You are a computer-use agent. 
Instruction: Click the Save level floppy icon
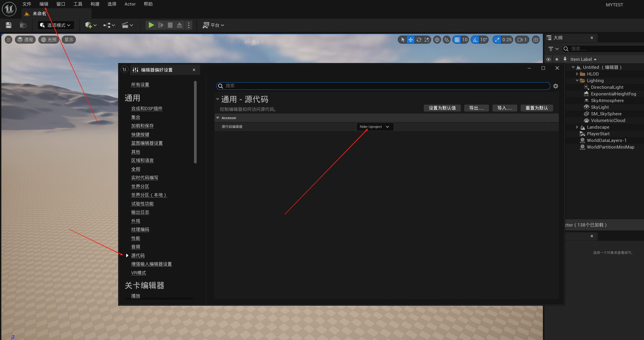pos(9,25)
